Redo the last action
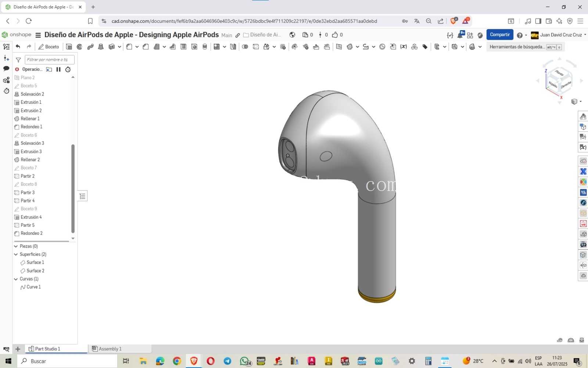Viewport: 588px width, 368px height. [x=29, y=47]
